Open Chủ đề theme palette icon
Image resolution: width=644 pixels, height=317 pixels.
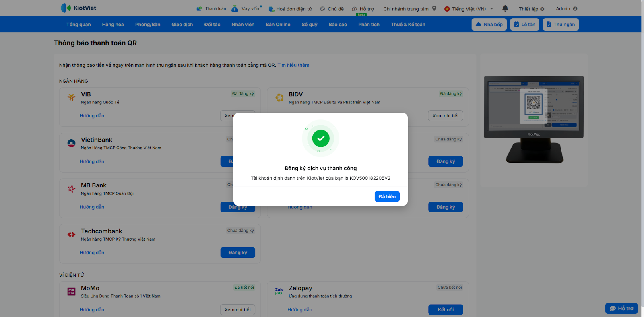(x=322, y=9)
